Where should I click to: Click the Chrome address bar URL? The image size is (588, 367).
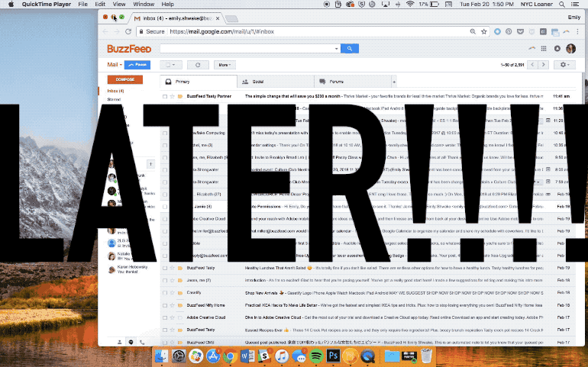click(221, 31)
